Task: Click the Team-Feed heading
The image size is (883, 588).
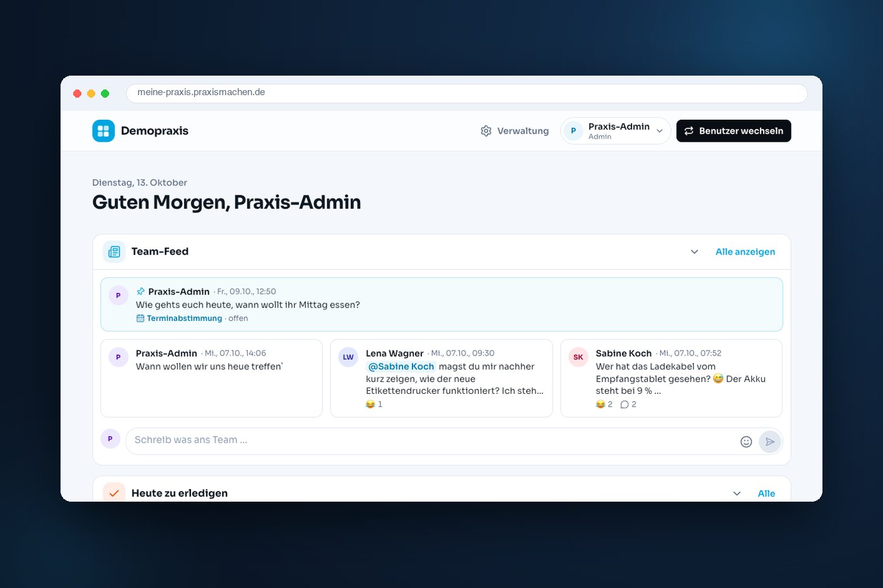Action: [x=160, y=251]
